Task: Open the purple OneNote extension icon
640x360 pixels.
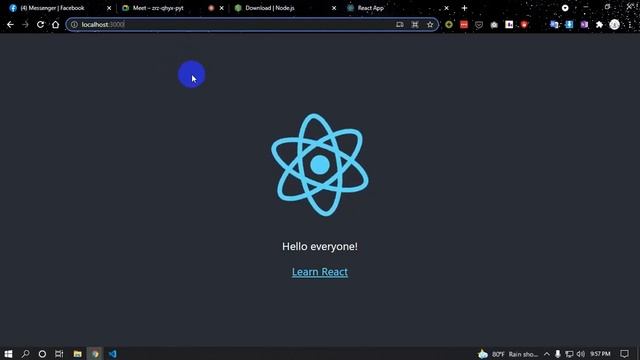Action: (584, 24)
